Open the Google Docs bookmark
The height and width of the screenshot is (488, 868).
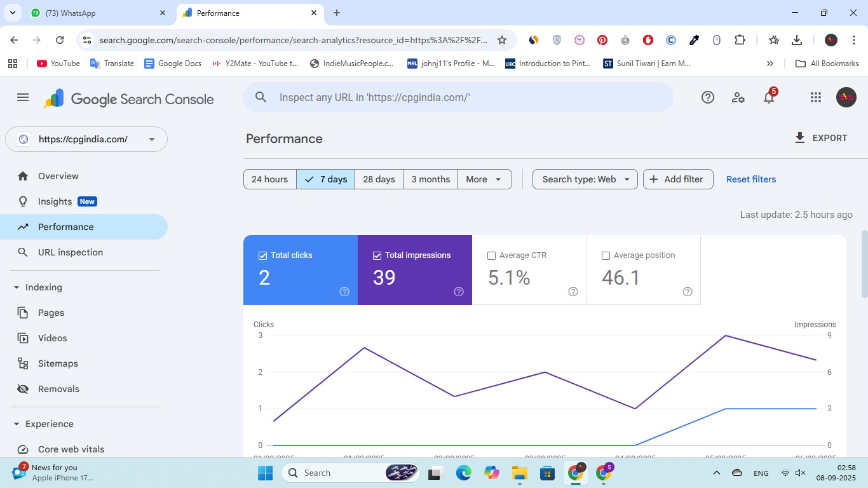tap(173, 64)
